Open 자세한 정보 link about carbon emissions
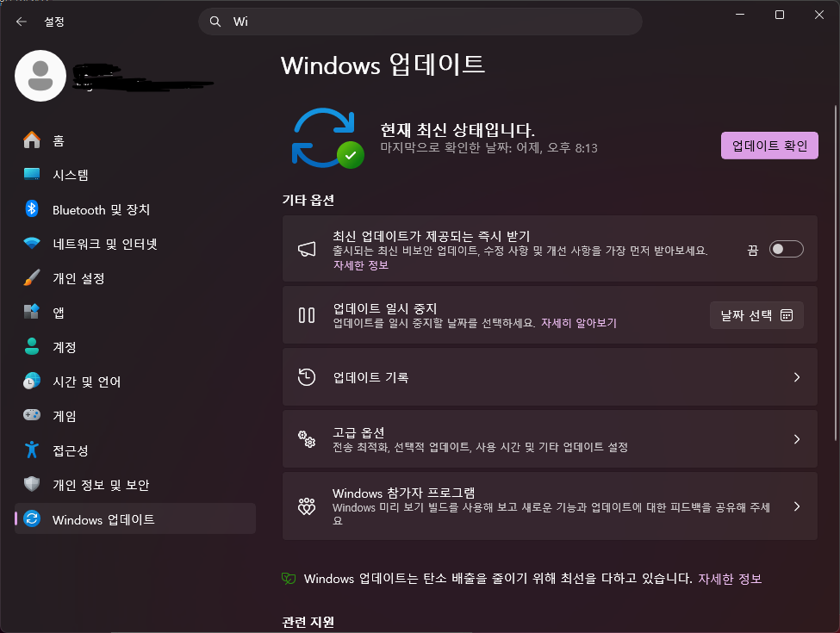 730,579
